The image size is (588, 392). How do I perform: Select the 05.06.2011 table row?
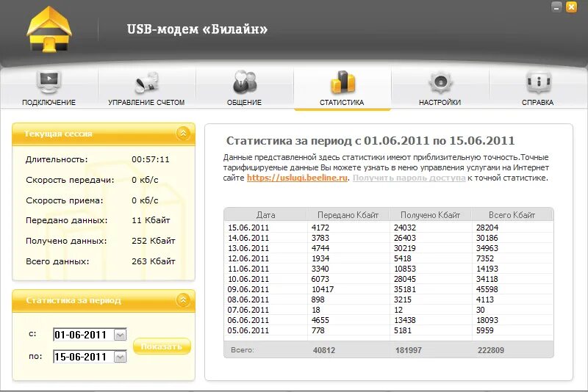[389, 330]
